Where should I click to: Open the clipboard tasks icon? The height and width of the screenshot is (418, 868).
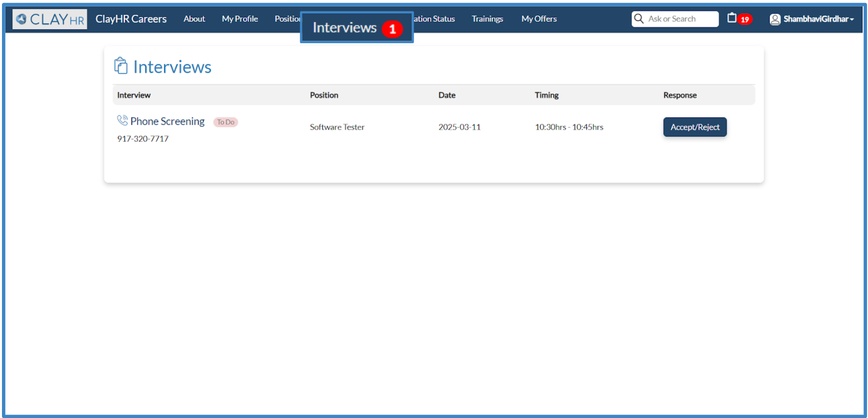pyautogui.click(x=732, y=18)
